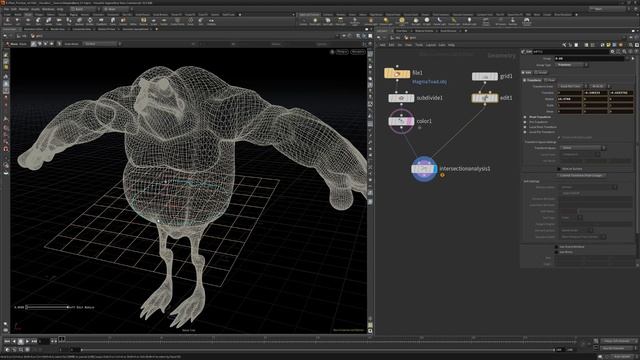Toggle the Transform checkbox in edit parameters

[525, 80]
